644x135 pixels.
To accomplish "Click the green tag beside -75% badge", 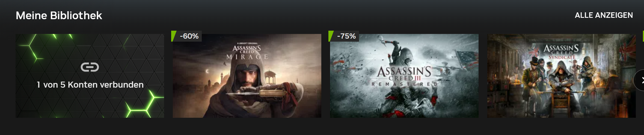I will (x=331, y=36).
